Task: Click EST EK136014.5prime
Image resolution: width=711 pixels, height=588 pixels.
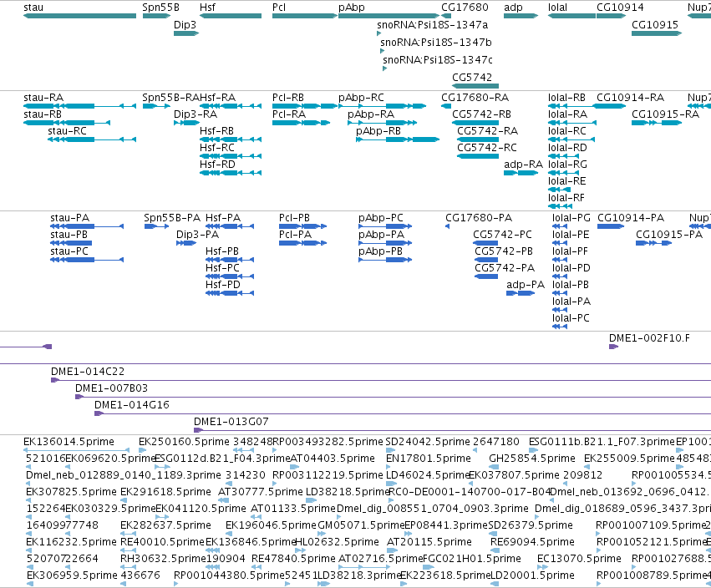Action: [76, 450]
